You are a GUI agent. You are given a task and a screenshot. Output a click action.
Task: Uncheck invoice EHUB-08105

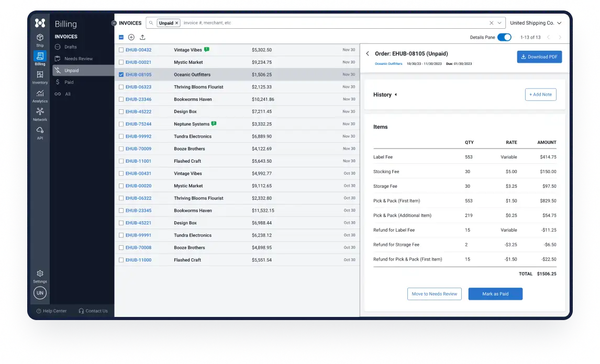point(121,74)
